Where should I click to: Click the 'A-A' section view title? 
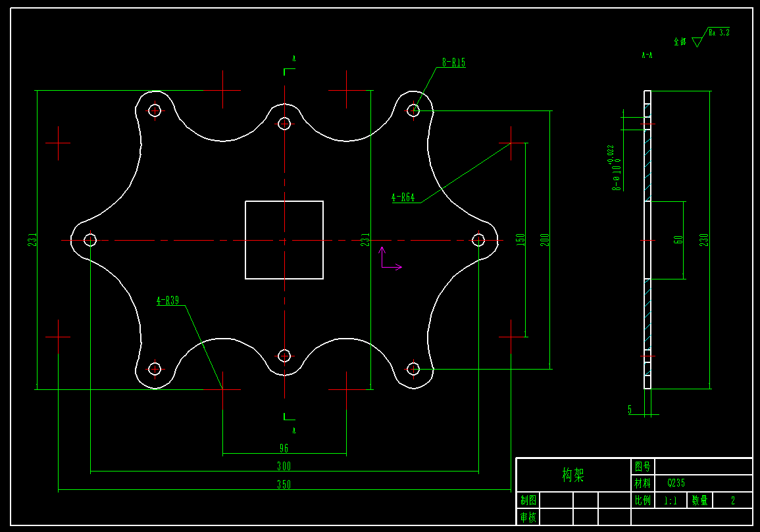[x=647, y=55]
